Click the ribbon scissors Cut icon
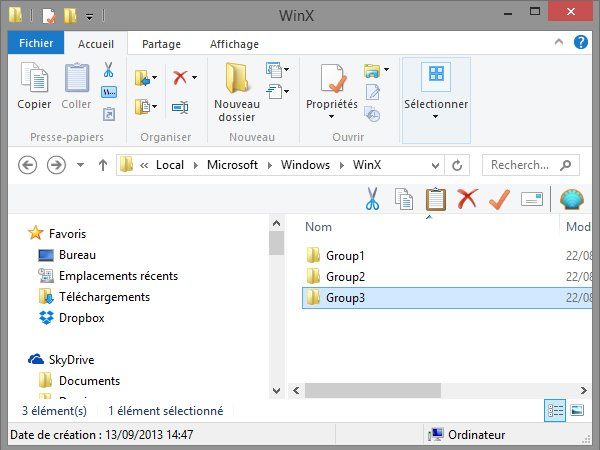Viewport: 600px width, 450px height. (109, 70)
